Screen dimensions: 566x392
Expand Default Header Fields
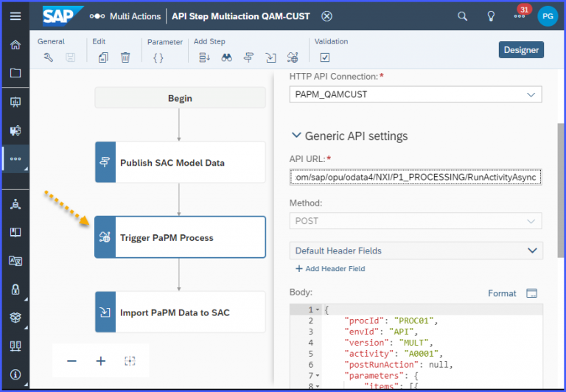pos(416,251)
